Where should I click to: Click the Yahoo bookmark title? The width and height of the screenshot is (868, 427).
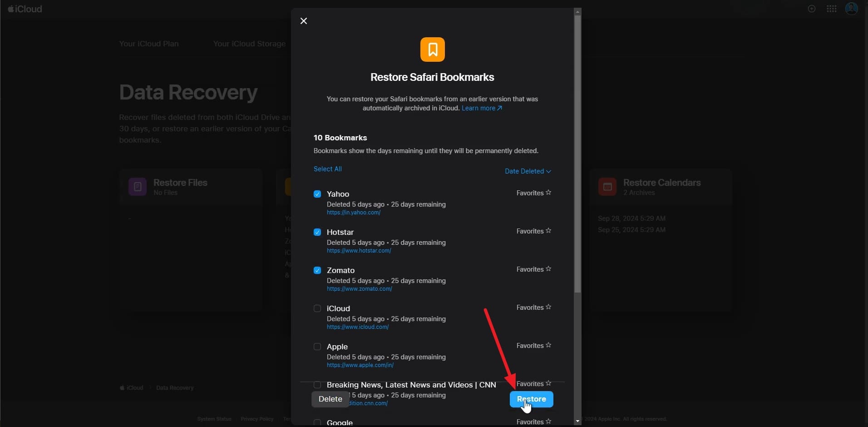(338, 194)
